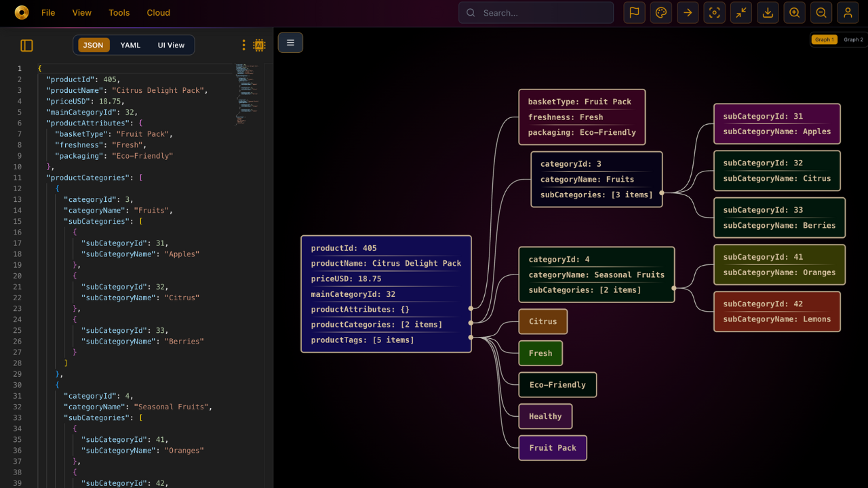The height and width of the screenshot is (488, 868).
Task: Click the fit-to-screen collapse arrows icon
Action: tap(741, 12)
